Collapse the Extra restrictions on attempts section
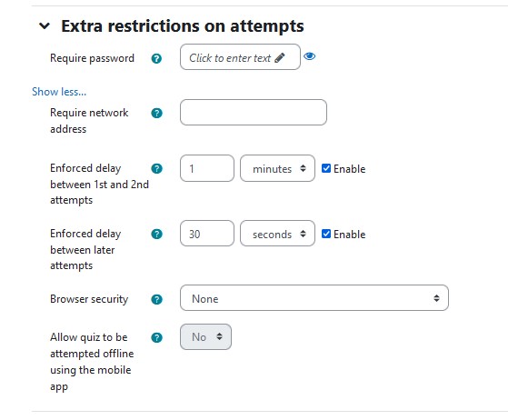 pyautogui.click(x=45, y=26)
